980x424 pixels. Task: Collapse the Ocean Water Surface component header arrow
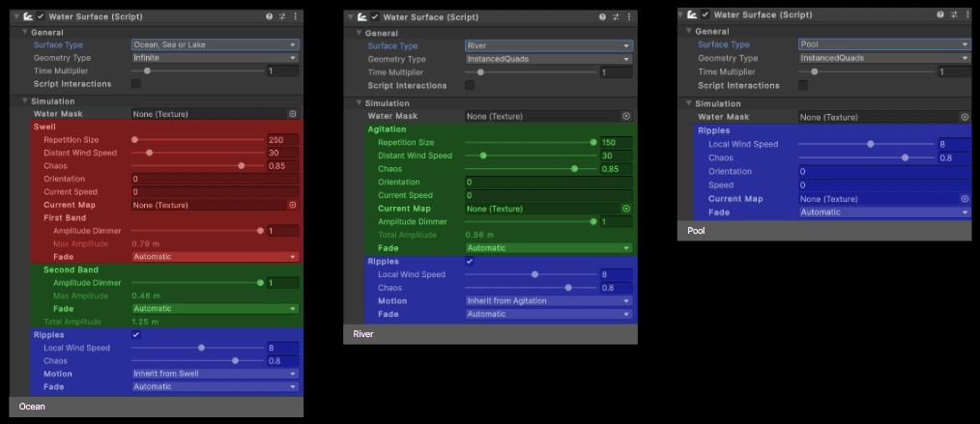click(x=16, y=16)
